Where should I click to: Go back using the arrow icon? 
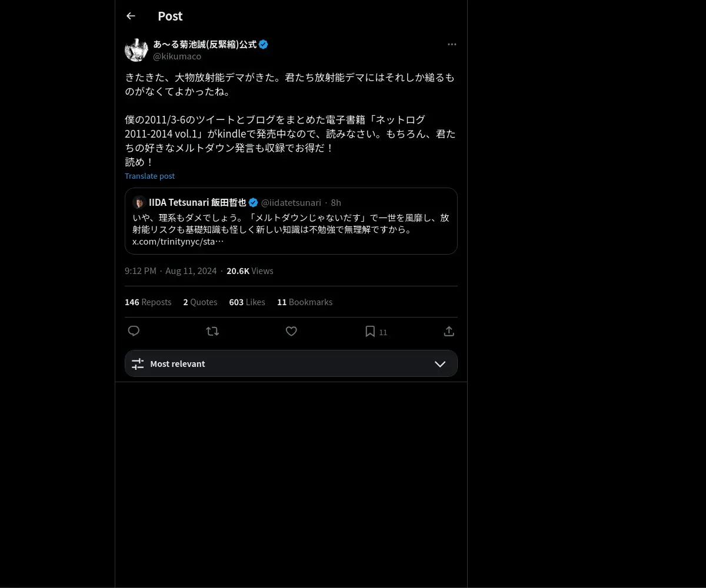[131, 16]
